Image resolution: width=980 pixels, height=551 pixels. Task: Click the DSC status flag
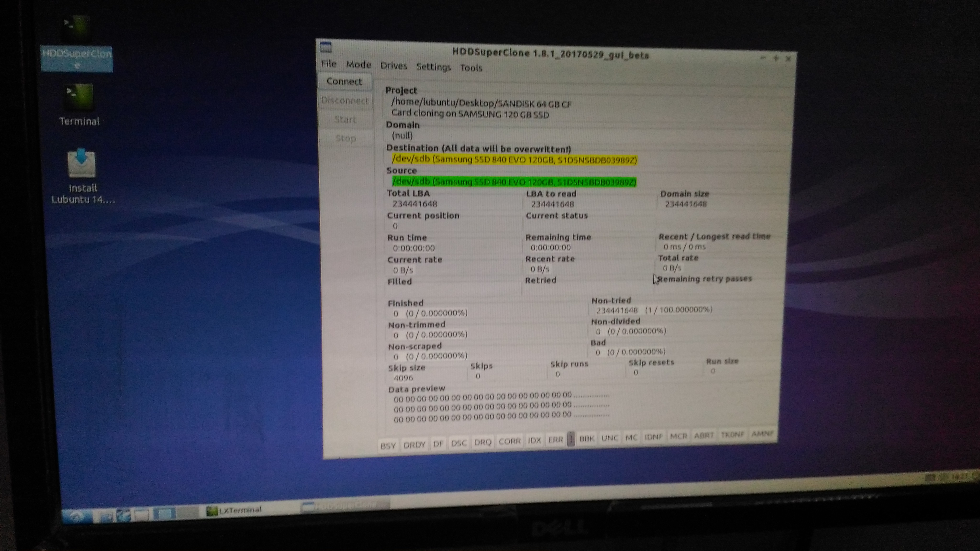coord(458,443)
